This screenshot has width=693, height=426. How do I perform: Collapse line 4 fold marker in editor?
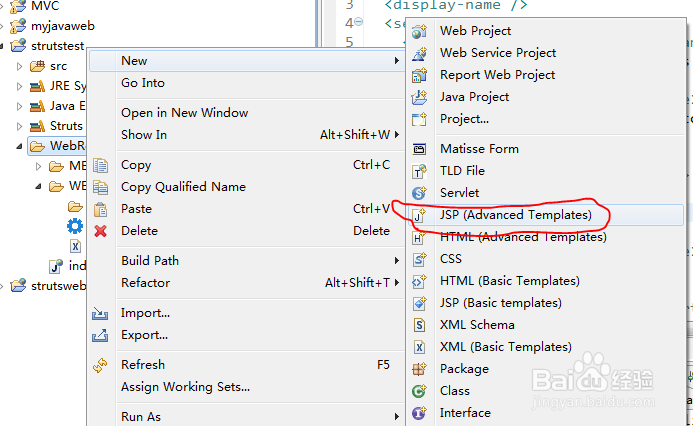pos(359,22)
